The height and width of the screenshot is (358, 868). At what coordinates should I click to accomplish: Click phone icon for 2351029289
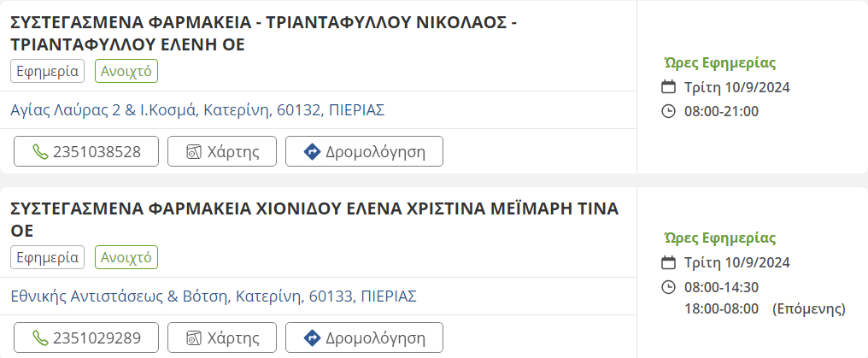40,337
